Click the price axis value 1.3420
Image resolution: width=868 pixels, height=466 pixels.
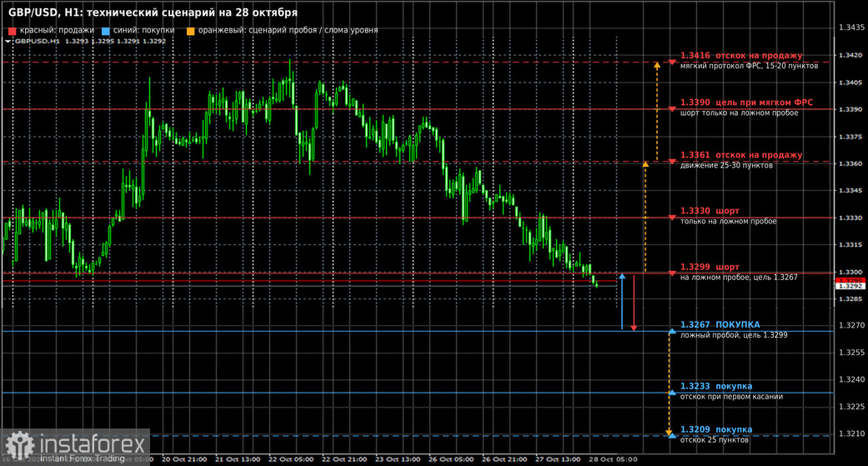coord(851,55)
